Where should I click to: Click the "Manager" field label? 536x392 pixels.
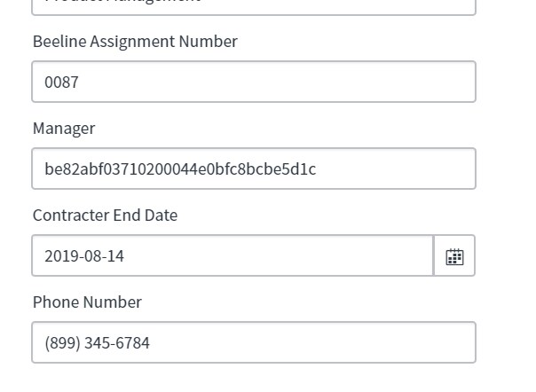coord(64,129)
